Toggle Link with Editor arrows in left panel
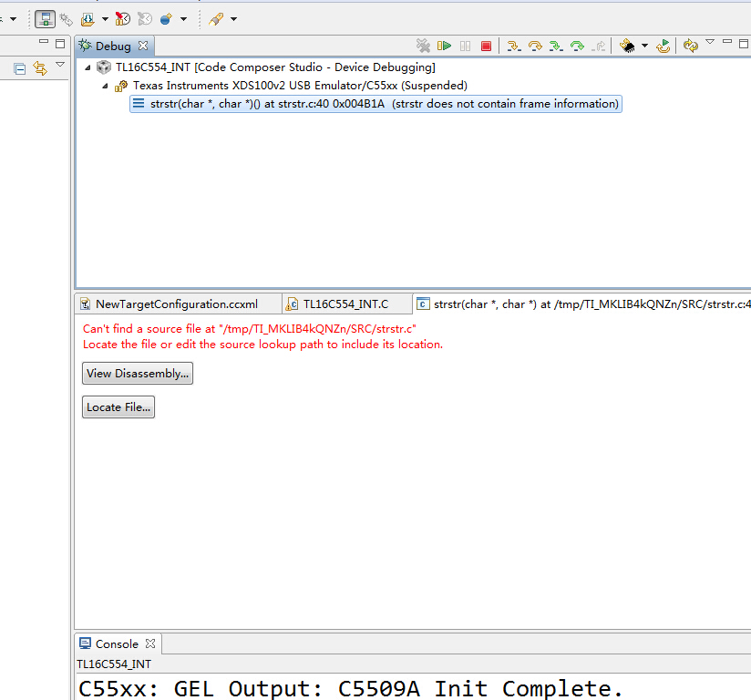751x700 pixels. pyautogui.click(x=40, y=68)
